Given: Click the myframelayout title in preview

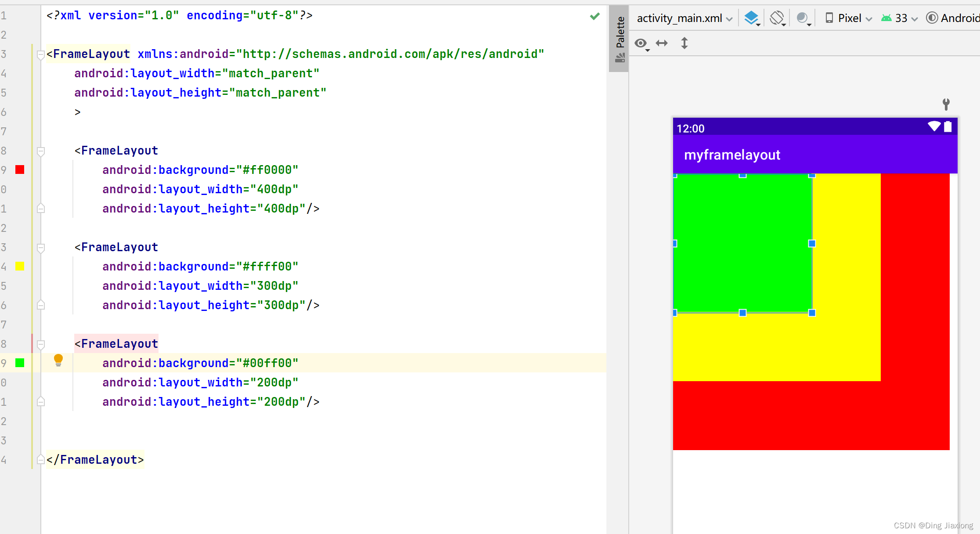Looking at the screenshot, I should point(732,155).
